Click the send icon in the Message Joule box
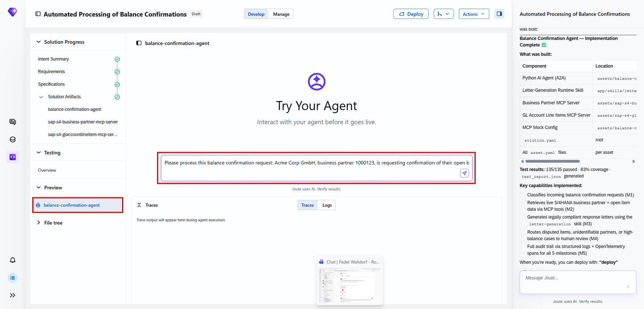 coord(628,287)
